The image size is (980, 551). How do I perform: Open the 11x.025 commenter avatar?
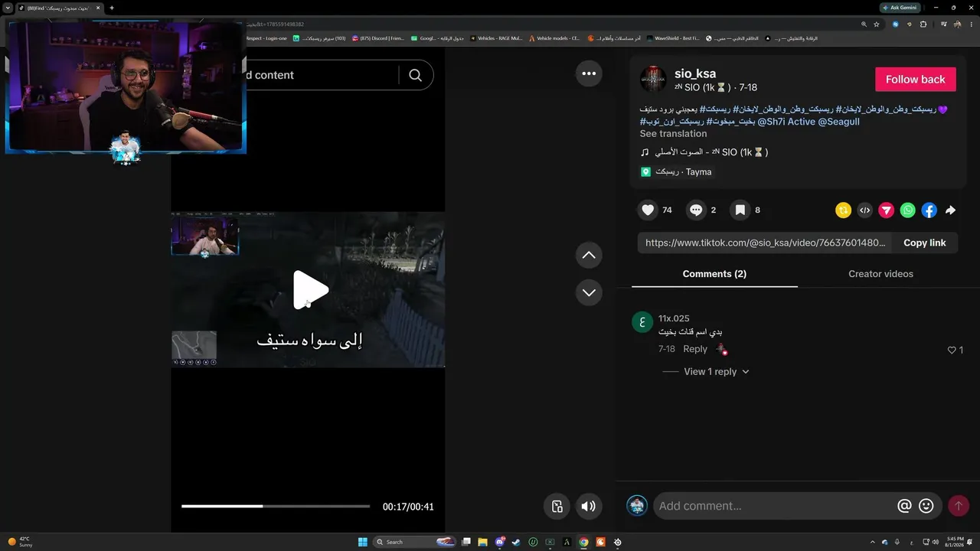642,321
